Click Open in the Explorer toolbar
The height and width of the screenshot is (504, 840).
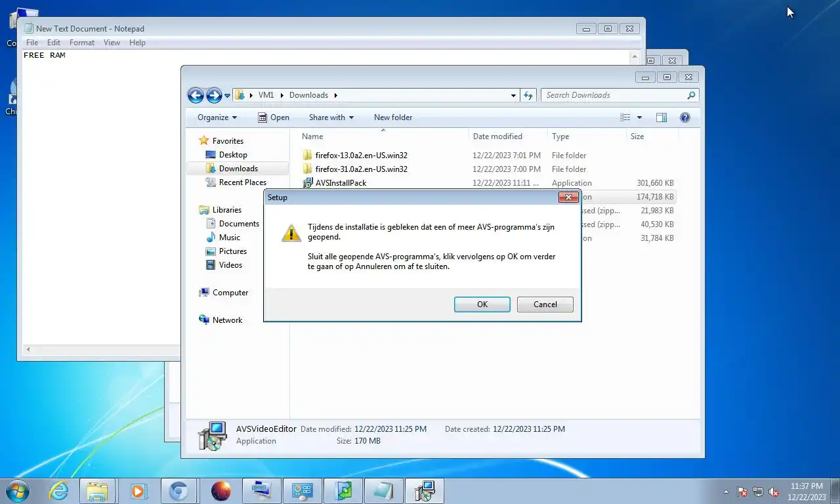[274, 117]
